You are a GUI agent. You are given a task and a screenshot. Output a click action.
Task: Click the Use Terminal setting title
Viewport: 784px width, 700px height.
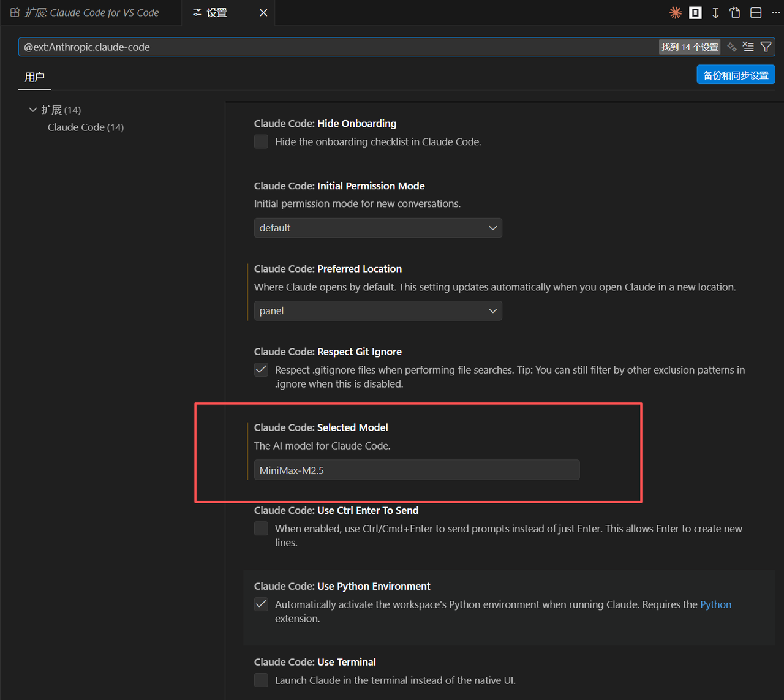tap(315, 662)
